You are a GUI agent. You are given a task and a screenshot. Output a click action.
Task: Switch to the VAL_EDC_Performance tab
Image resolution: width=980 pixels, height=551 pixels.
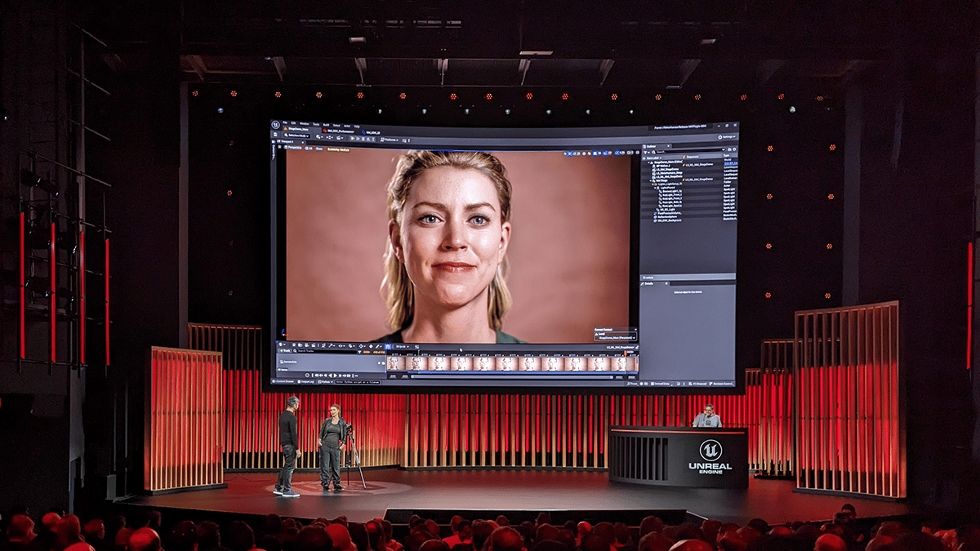click(x=339, y=129)
